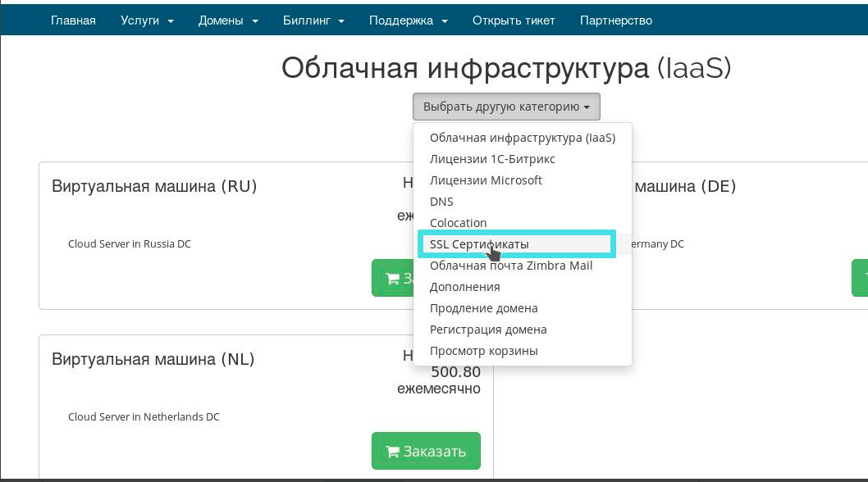Expand the Биллинг navigation dropdown
868x482 pixels.
coord(313,20)
